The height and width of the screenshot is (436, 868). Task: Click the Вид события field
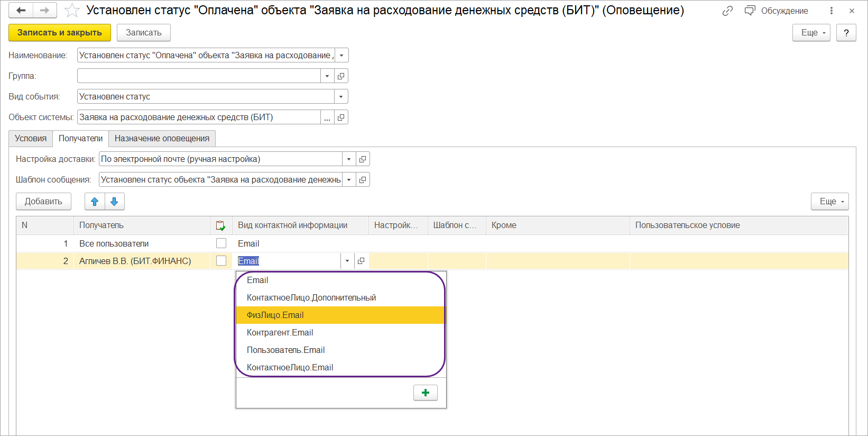point(206,97)
